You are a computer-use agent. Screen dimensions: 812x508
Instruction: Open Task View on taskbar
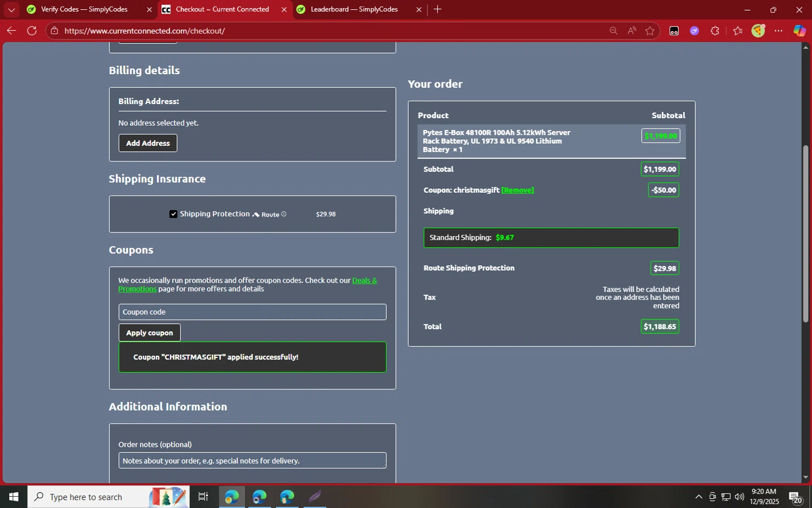pyautogui.click(x=203, y=497)
